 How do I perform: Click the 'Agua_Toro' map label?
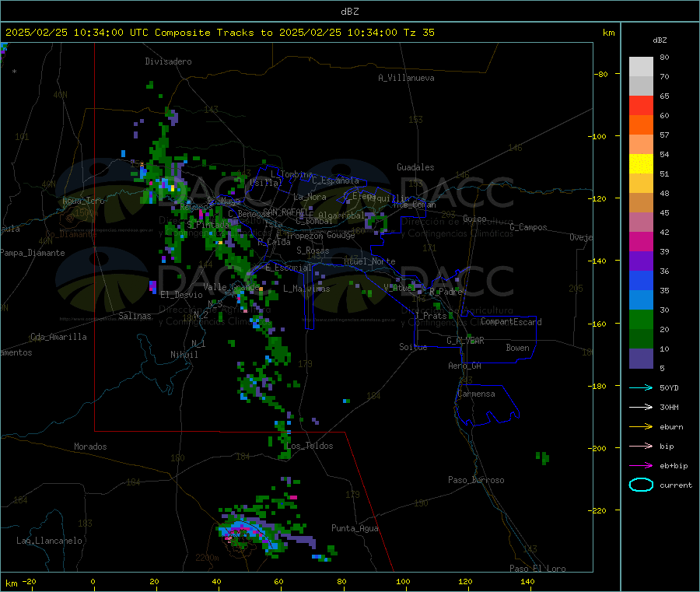pos(83,201)
